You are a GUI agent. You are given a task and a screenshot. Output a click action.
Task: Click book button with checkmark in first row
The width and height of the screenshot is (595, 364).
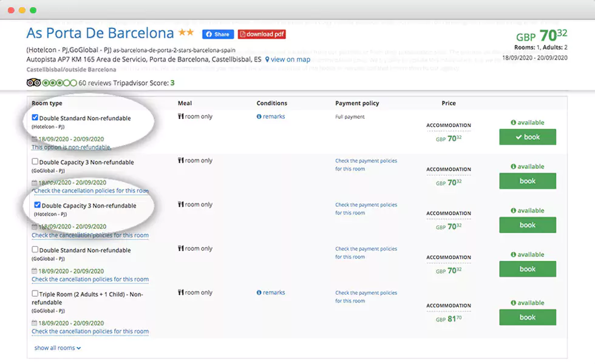click(527, 137)
